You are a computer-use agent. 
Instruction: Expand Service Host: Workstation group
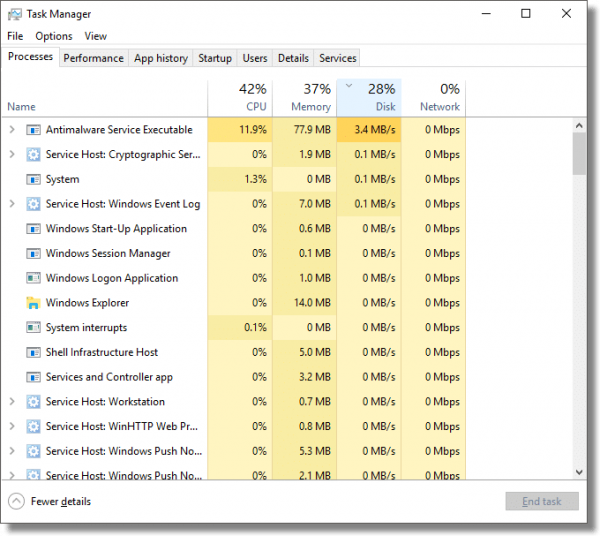point(12,401)
